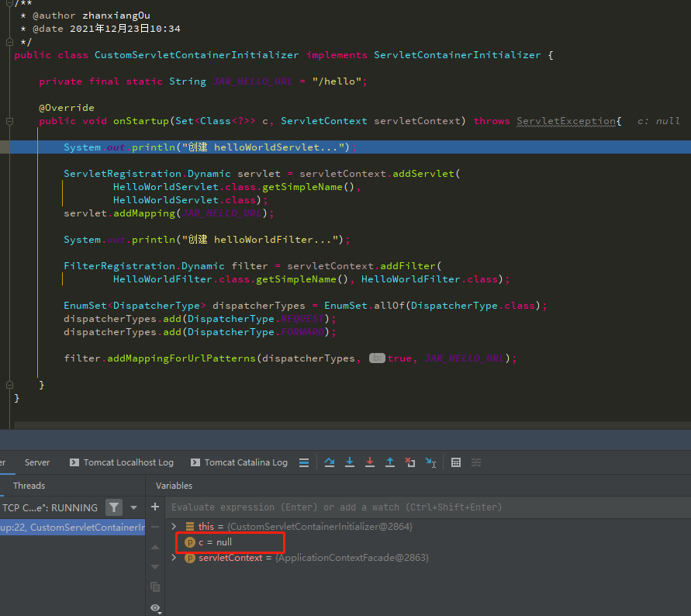
Task: Click the 'c: null' inline debug hint
Action: [659, 121]
